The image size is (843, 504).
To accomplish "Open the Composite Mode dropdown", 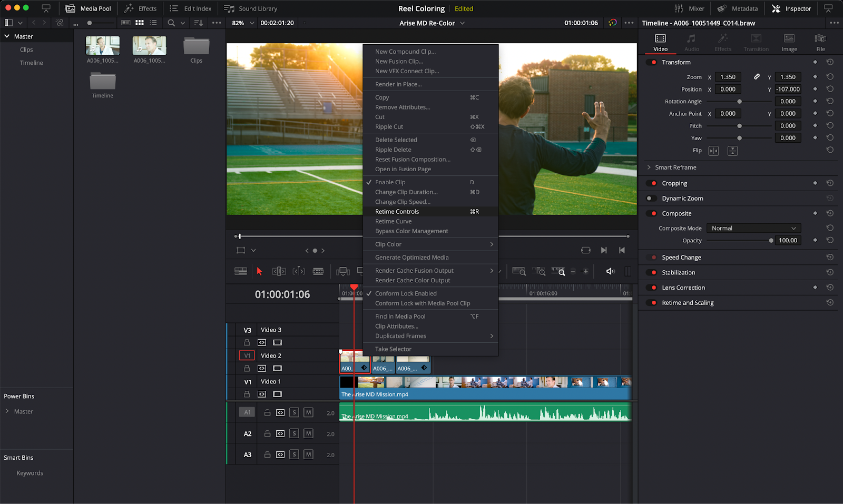I will [x=753, y=228].
